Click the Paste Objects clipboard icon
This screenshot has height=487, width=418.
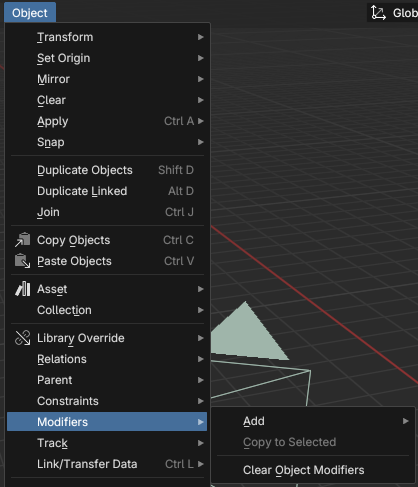coord(22,261)
